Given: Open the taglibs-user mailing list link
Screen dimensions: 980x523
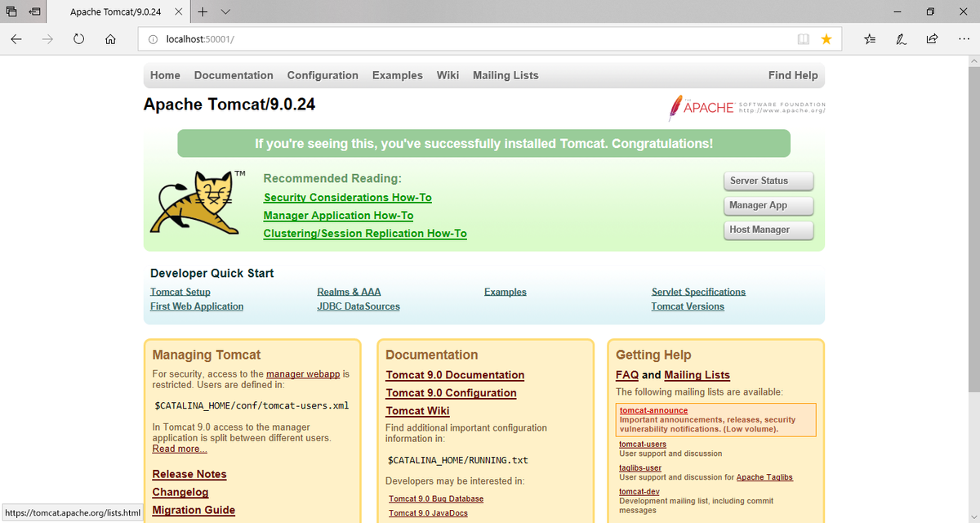Looking at the screenshot, I should tap(640, 468).
